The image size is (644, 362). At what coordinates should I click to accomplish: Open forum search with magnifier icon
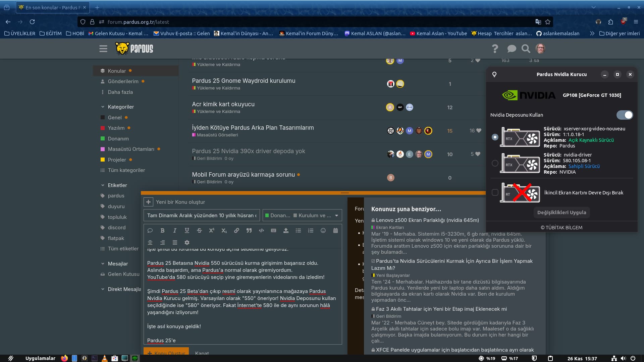526,49
